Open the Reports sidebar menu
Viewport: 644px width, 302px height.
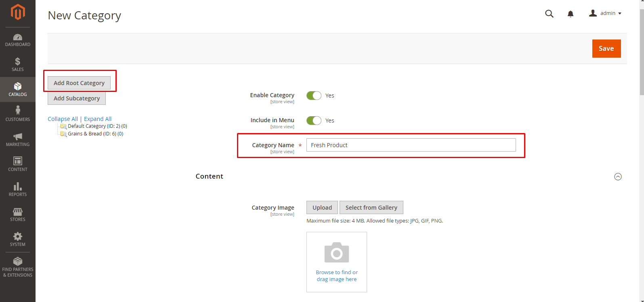[x=18, y=190]
